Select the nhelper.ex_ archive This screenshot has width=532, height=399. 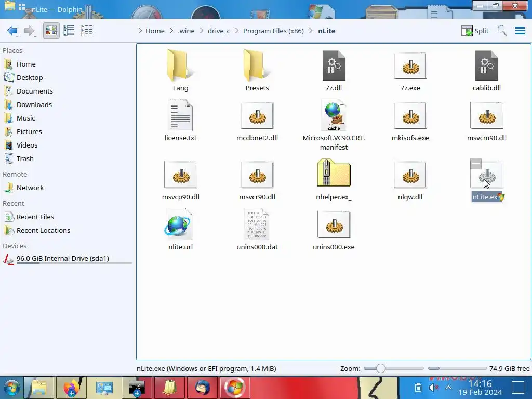334,179
